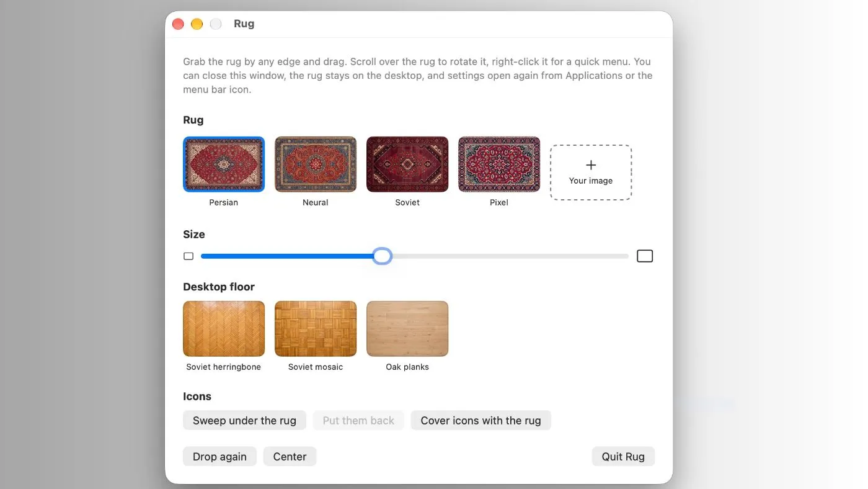Viewport: 868px width, 489px height.
Task: Quit the Rug app
Action: 623,456
